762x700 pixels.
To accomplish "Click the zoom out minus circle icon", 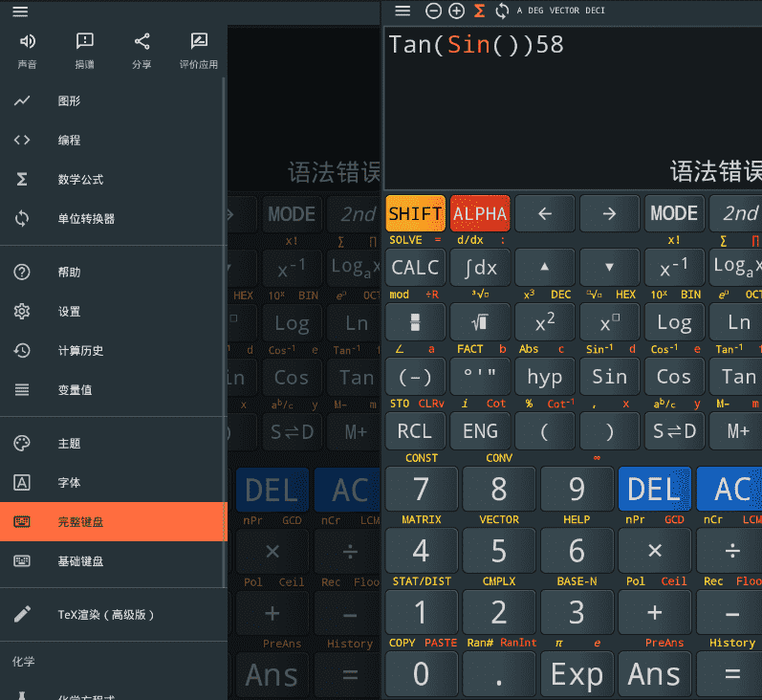I will click(433, 11).
